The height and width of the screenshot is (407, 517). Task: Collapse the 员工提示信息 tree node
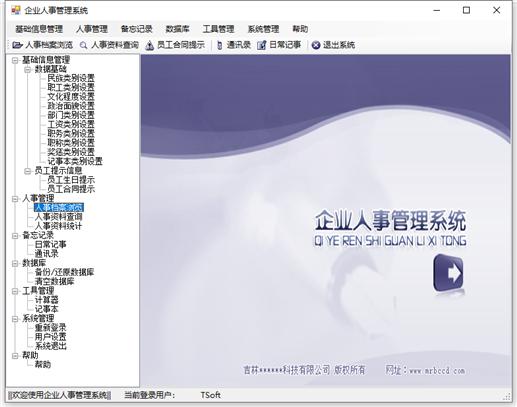pos(28,171)
